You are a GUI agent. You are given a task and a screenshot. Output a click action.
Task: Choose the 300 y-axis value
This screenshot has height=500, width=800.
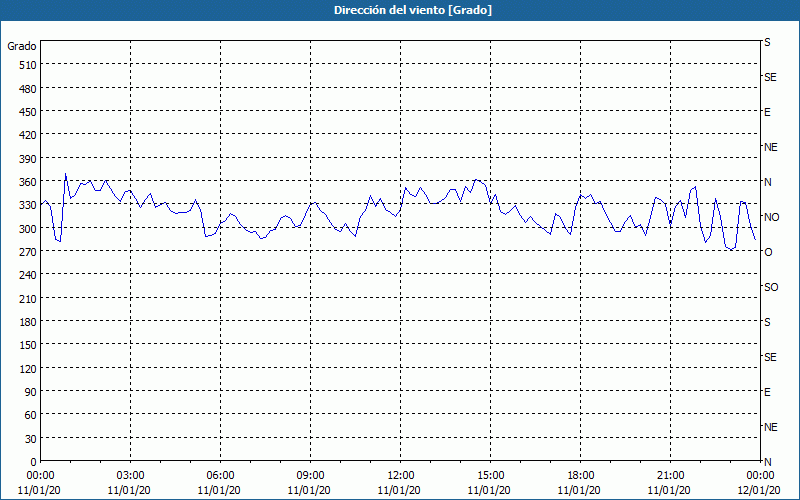click(28, 229)
